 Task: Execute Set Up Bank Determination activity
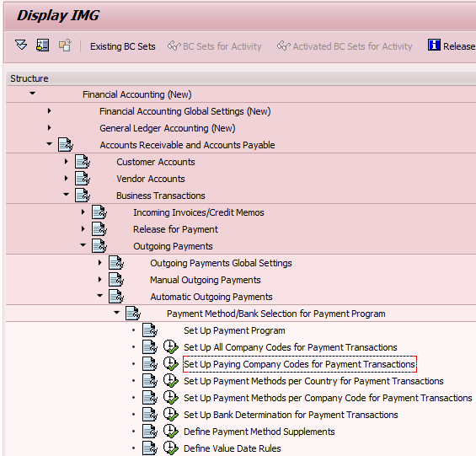click(x=171, y=414)
